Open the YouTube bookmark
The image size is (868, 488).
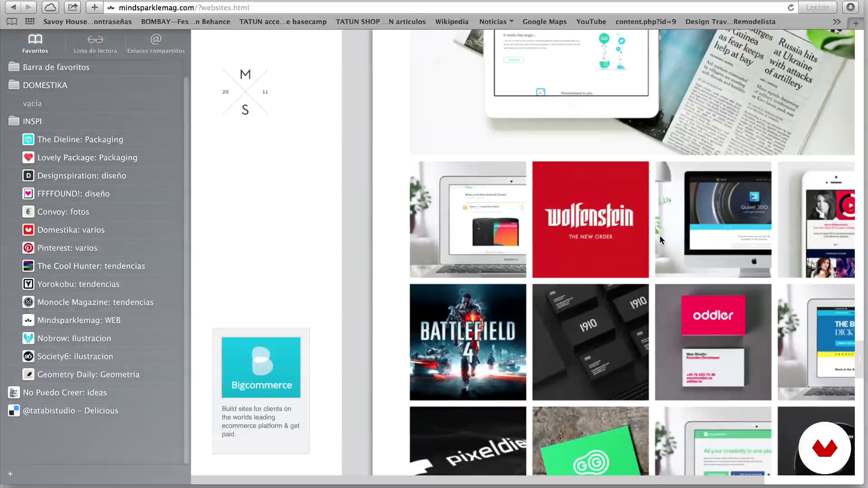tap(591, 22)
